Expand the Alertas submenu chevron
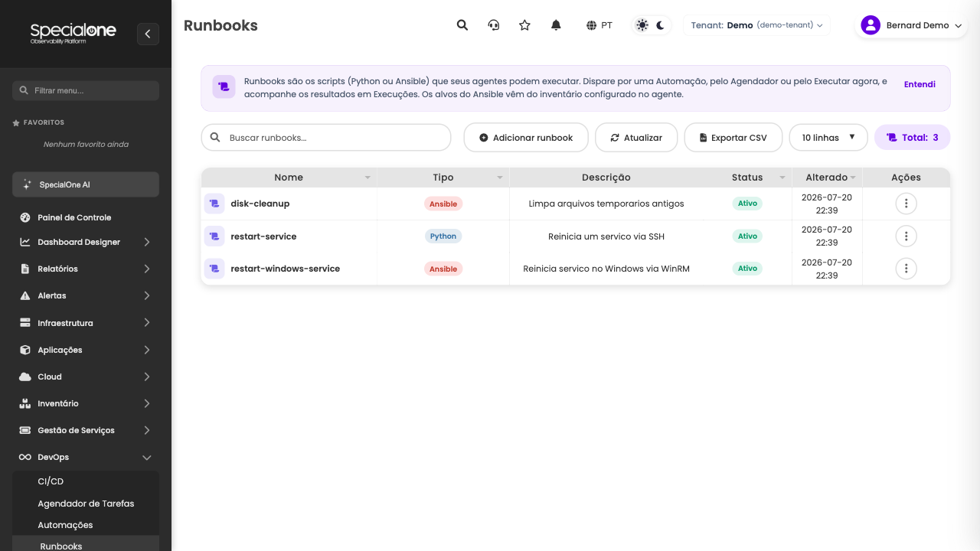The width and height of the screenshot is (980, 551). click(147, 295)
